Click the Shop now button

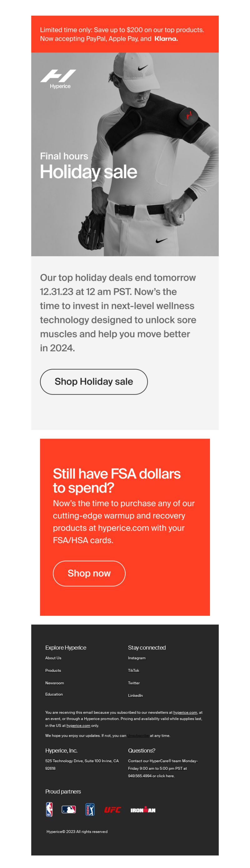(89, 574)
